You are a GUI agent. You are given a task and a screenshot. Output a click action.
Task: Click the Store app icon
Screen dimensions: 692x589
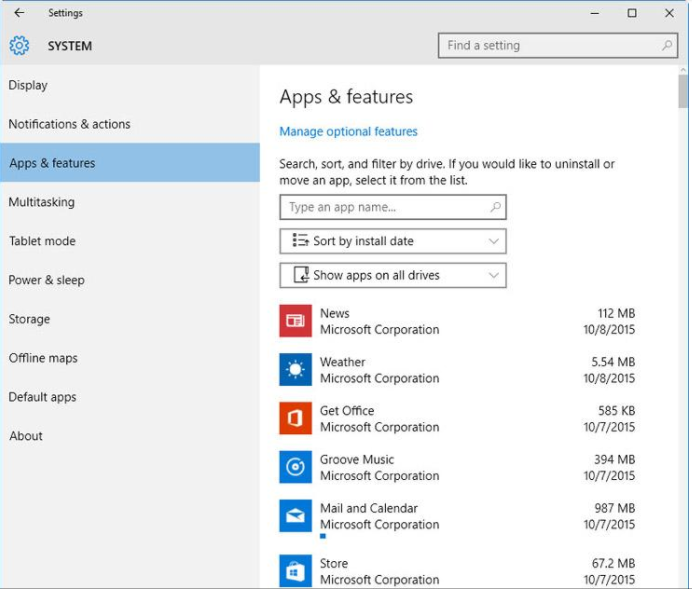point(295,571)
